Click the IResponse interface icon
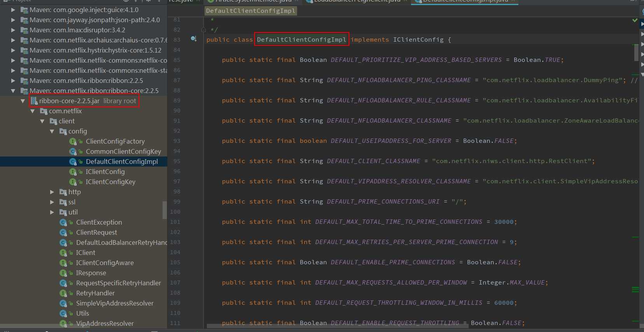644x332 pixels. [x=63, y=273]
